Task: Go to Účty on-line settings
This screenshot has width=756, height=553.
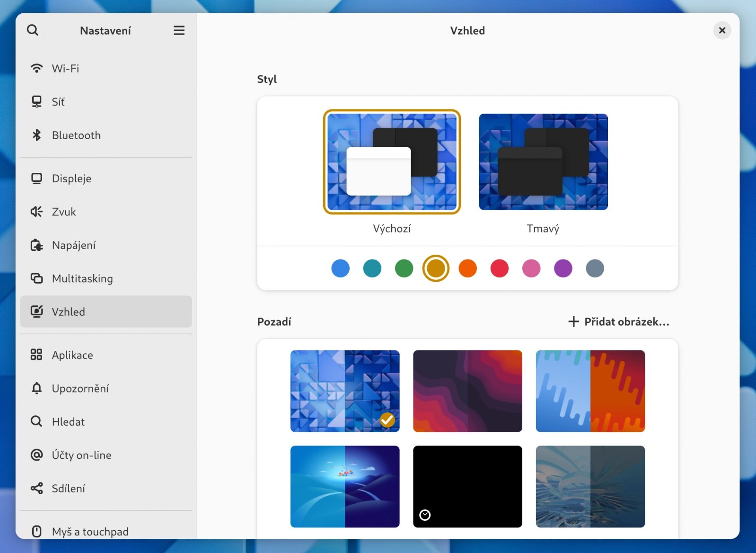Action: [106, 455]
